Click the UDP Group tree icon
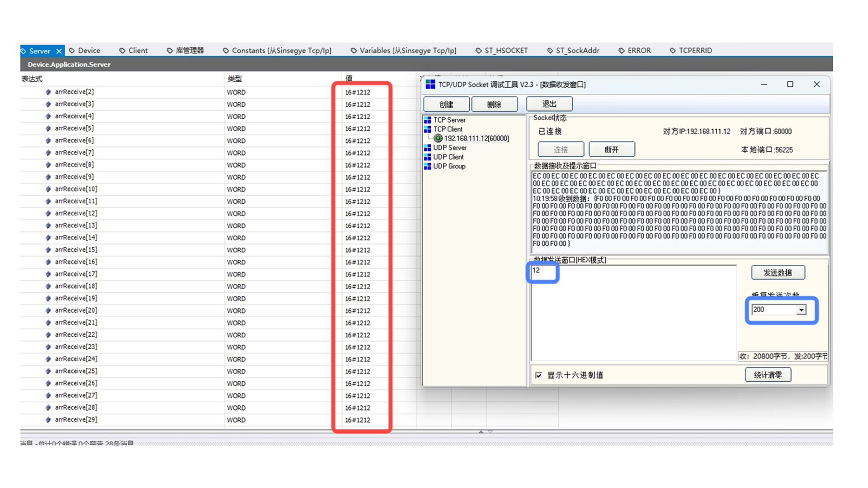Image resolution: width=868 pixels, height=488 pixels. (x=427, y=166)
